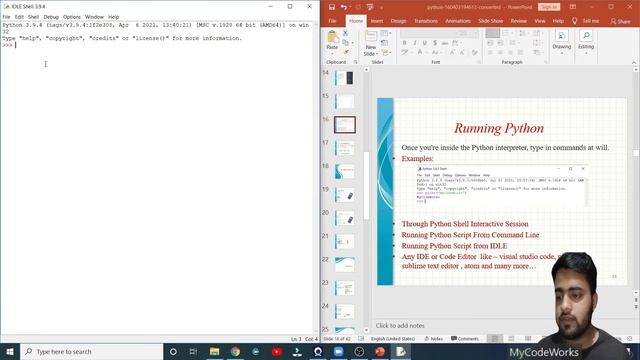
Task: Open Clipboard pane dialog launcher
Action: (356, 62)
